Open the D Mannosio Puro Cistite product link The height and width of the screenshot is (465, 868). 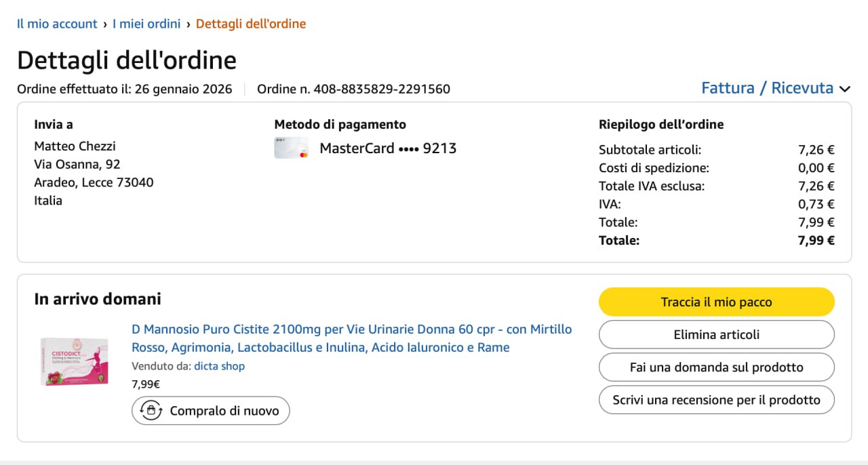point(351,338)
